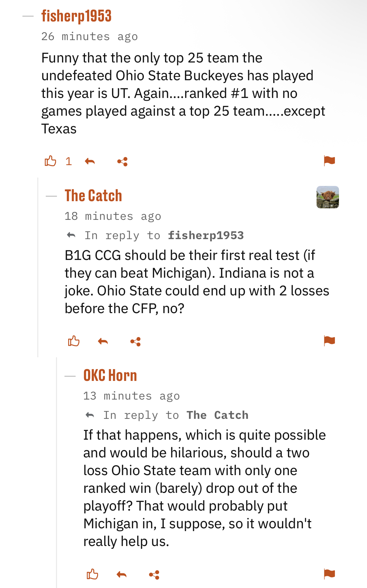
Task: Report The Catch's comment with flag
Action: pyautogui.click(x=329, y=341)
